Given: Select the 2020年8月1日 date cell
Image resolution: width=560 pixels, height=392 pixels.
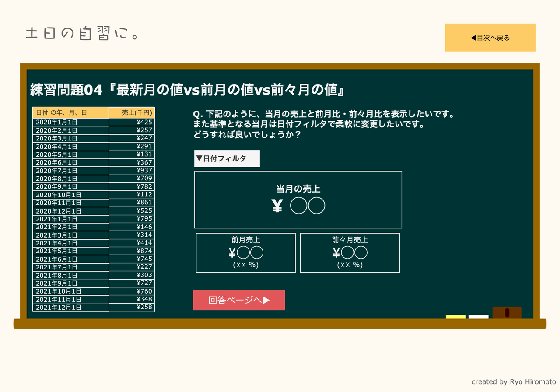Looking at the screenshot, I should coord(70,178).
